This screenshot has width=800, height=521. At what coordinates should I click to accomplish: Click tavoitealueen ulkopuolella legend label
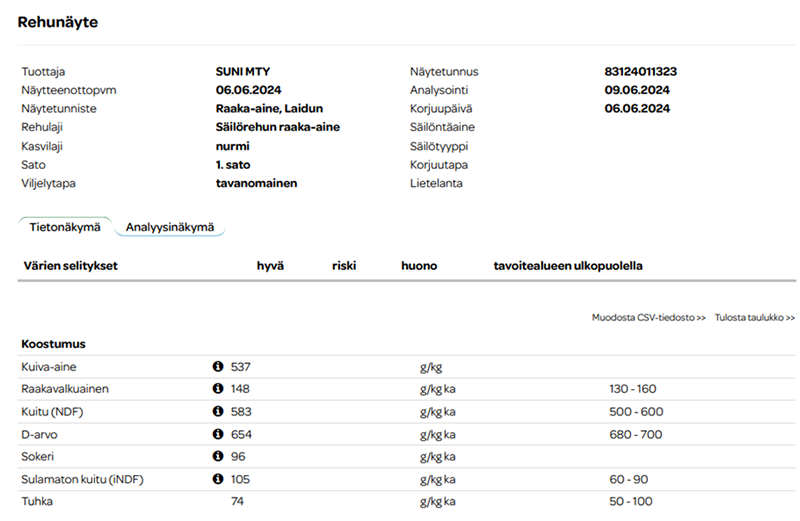point(568,266)
